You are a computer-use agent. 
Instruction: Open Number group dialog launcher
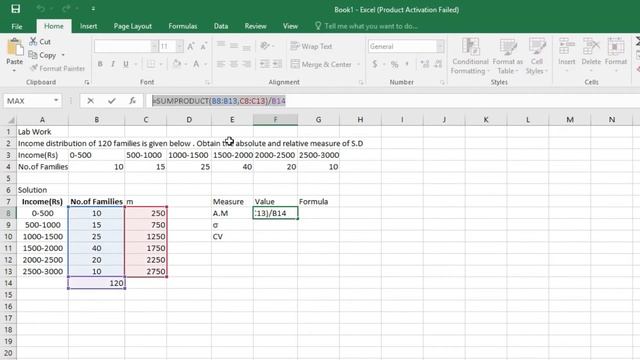[x=442, y=82]
